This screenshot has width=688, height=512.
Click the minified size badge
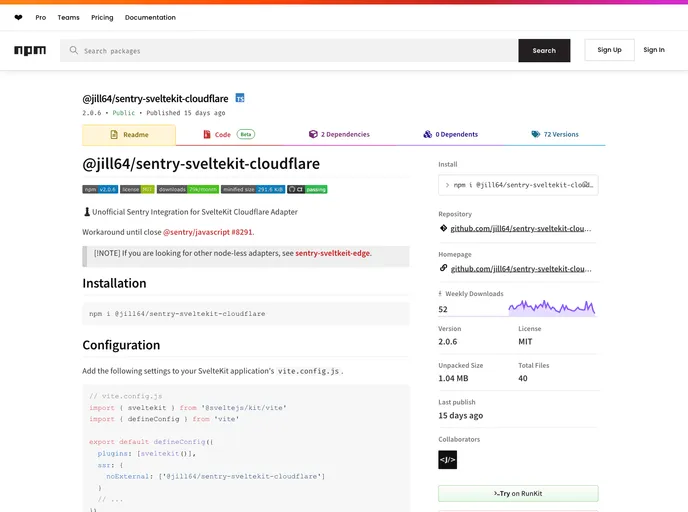pyautogui.click(x=253, y=190)
